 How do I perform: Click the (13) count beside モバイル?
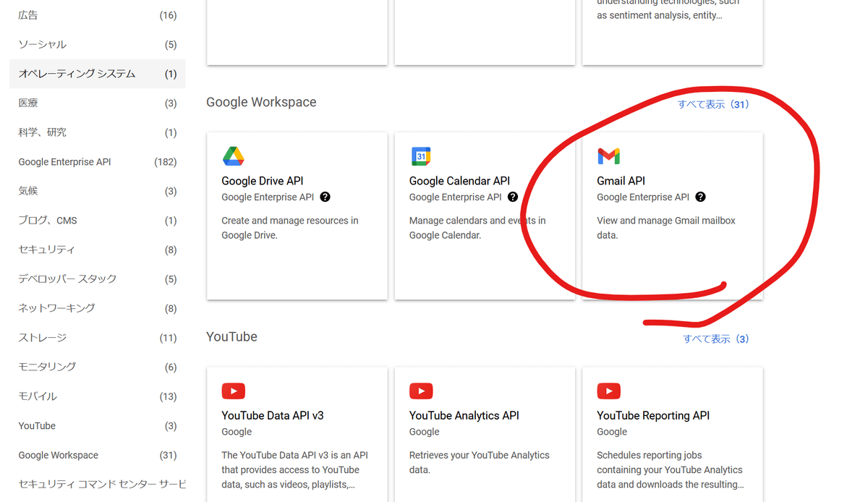pyautogui.click(x=168, y=396)
